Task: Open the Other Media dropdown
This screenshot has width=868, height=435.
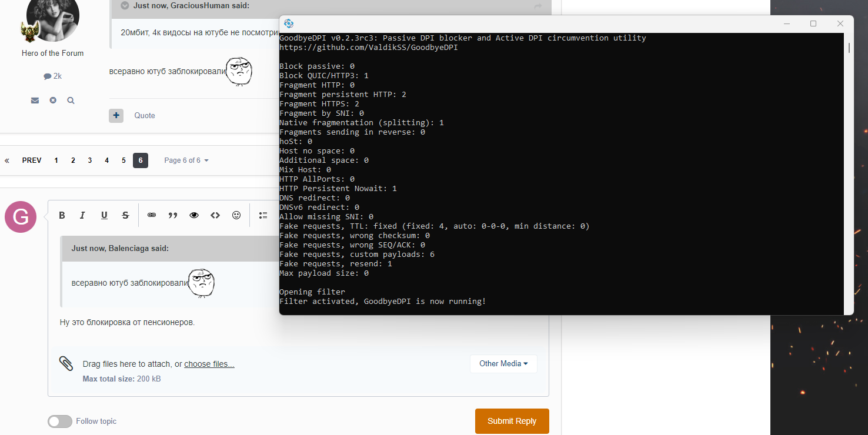Action: [503, 364]
